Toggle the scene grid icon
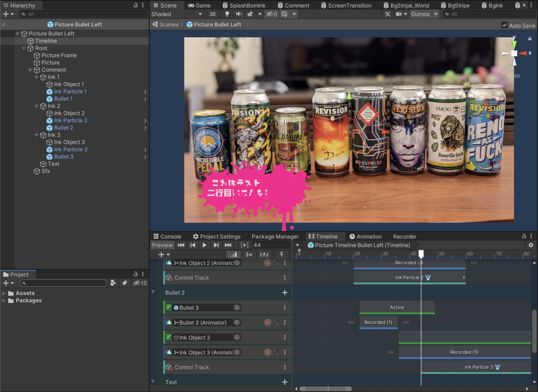 (284, 14)
